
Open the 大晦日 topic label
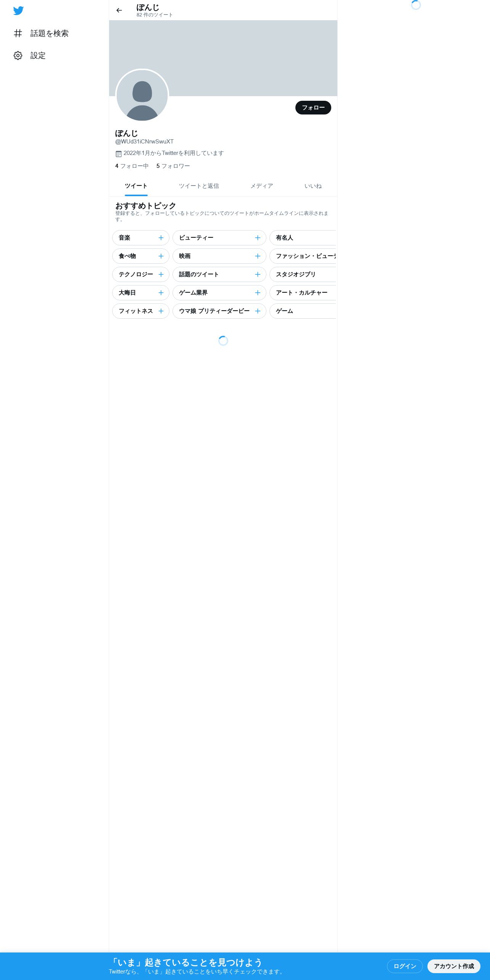pyautogui.click(x=127, y=293)
